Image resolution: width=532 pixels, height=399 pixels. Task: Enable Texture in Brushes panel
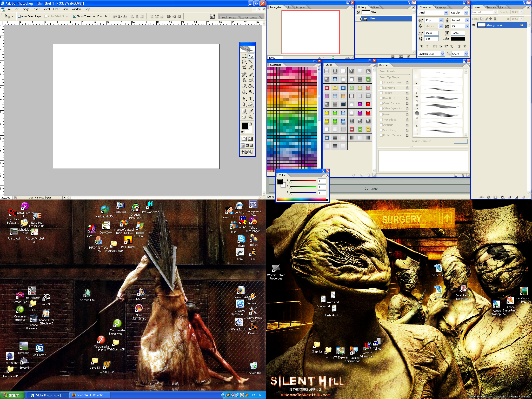coord(381,93)
